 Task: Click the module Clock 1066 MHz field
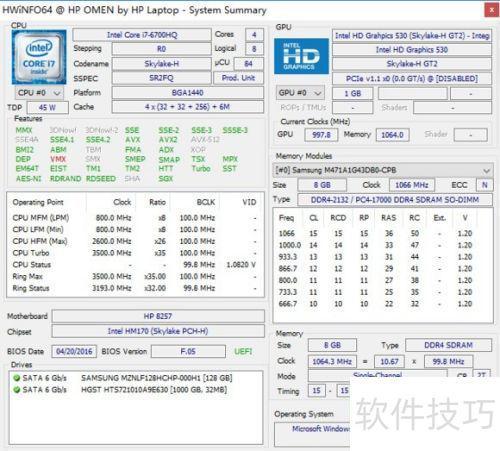click(x=412, y=185)
